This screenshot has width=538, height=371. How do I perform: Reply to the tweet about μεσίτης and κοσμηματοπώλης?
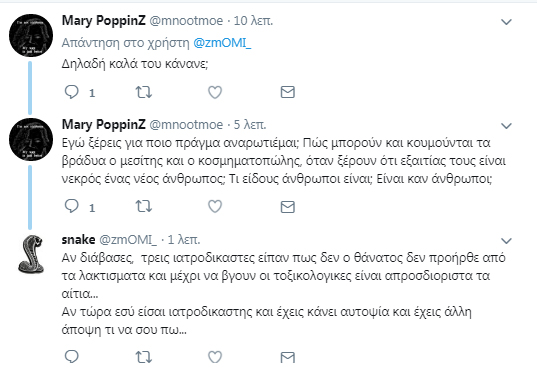pyautogui.click(x=72, y=206)
